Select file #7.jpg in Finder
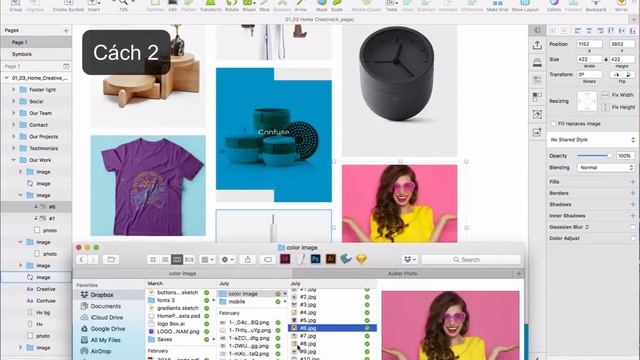640x360 pixels. click(332, 336)
